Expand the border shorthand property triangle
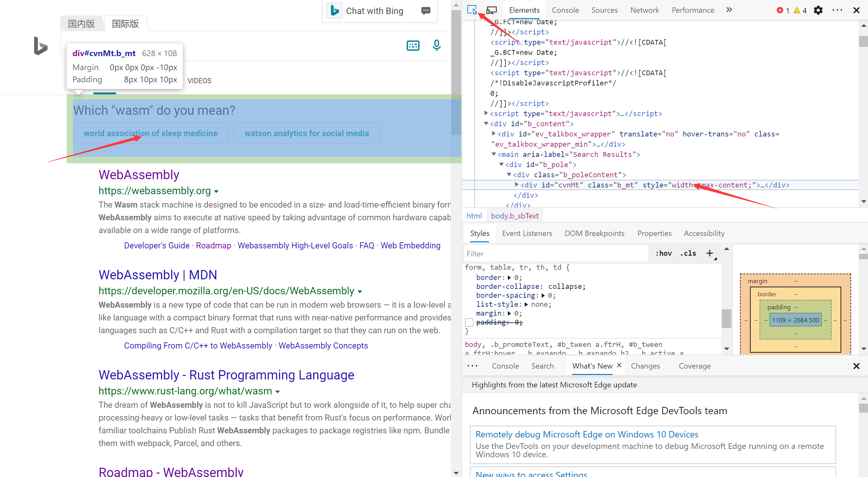 tap(509, 278)
